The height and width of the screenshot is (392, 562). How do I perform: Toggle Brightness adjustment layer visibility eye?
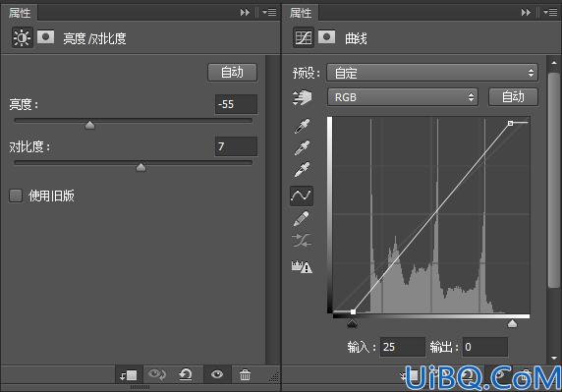(217, 374)
